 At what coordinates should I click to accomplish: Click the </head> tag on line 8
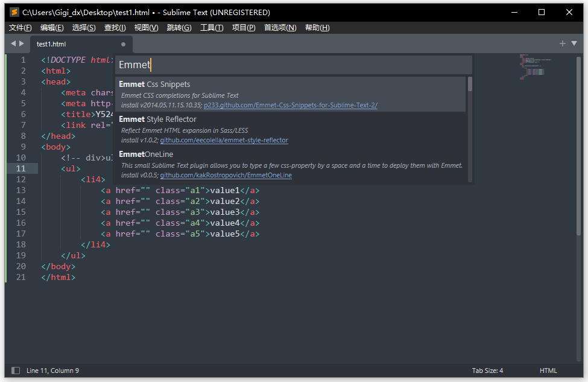(x=58, y=136)
